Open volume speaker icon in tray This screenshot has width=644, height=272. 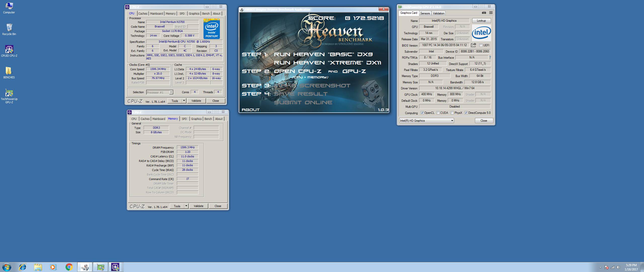[x=619, y=267]
